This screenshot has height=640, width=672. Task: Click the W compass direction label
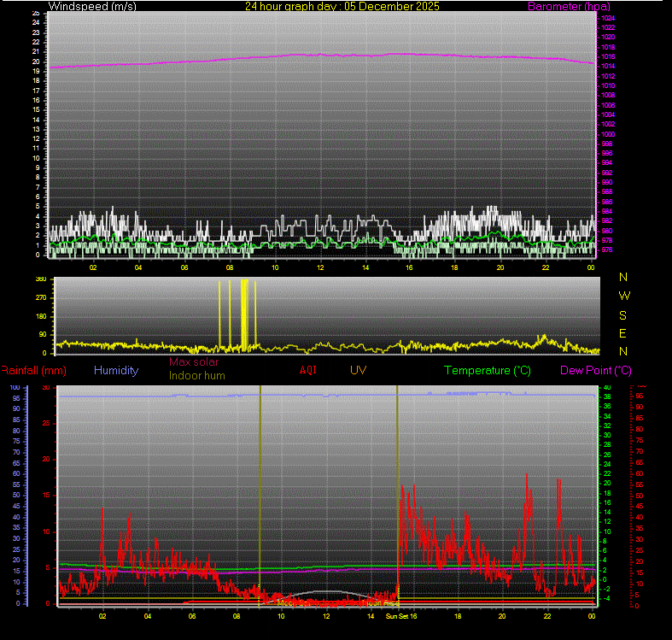624,296
